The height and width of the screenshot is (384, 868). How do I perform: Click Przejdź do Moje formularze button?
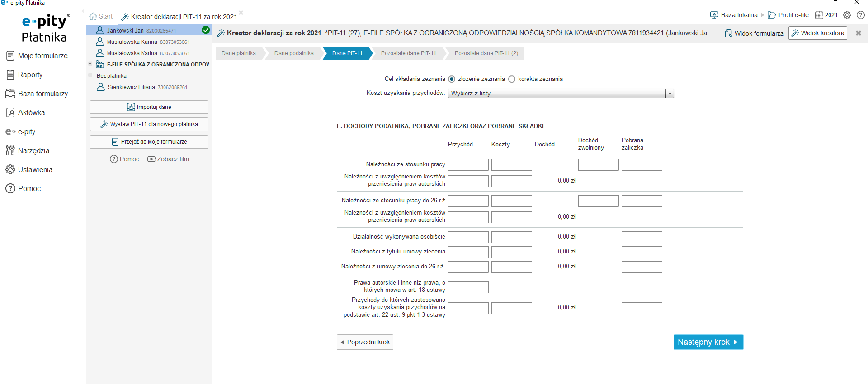coord(149,142)
